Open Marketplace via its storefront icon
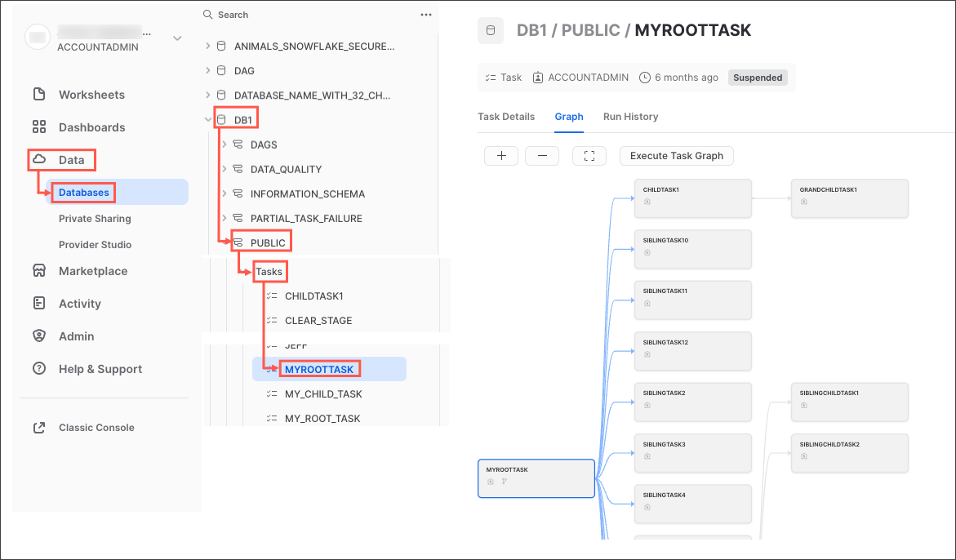Screen dimensions: 956x560 tap(38, 271)
